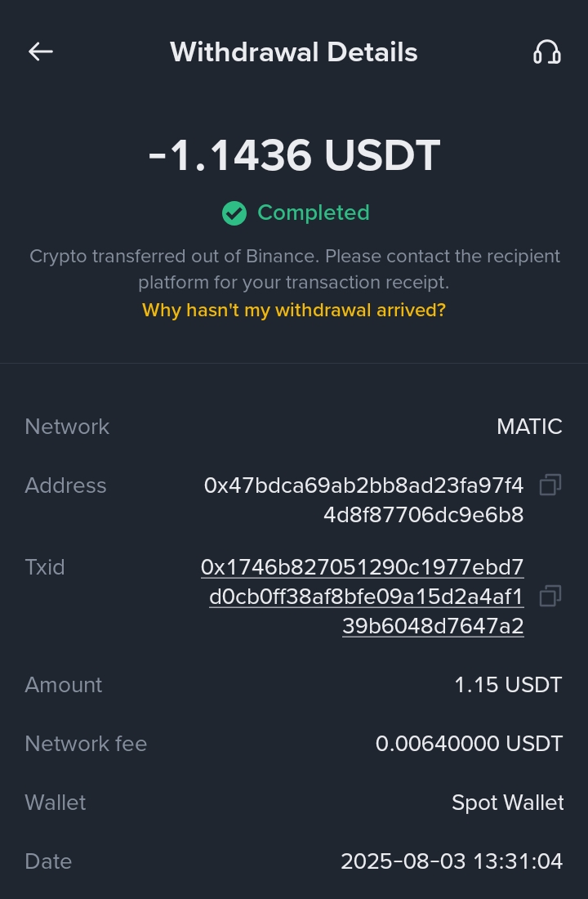Tap the Txid row label

click(x=45, y=567)
